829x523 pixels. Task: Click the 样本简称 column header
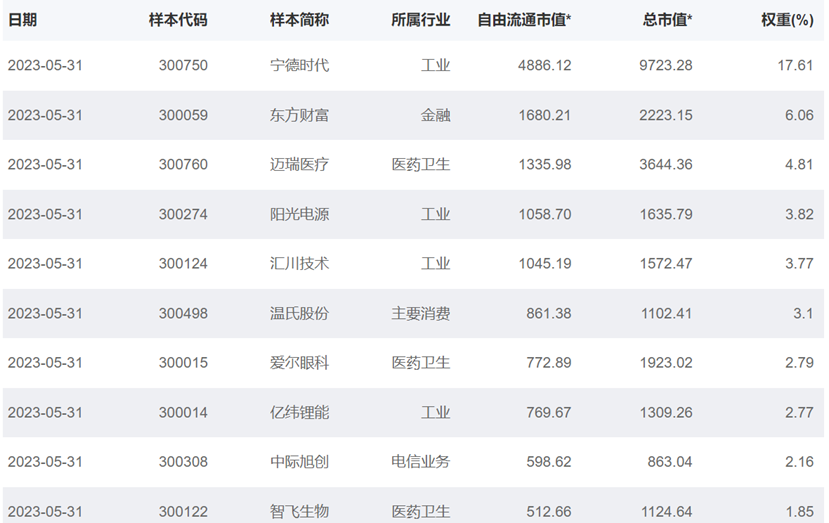(299, 20)
